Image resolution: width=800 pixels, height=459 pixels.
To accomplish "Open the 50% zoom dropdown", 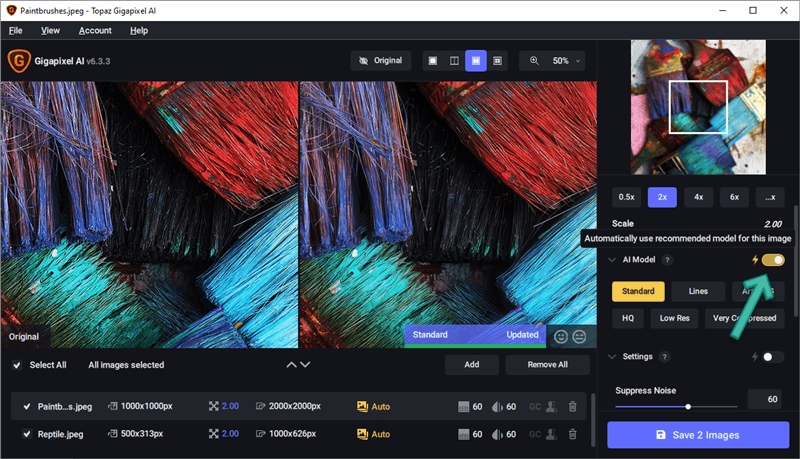I will pos(566,61).
